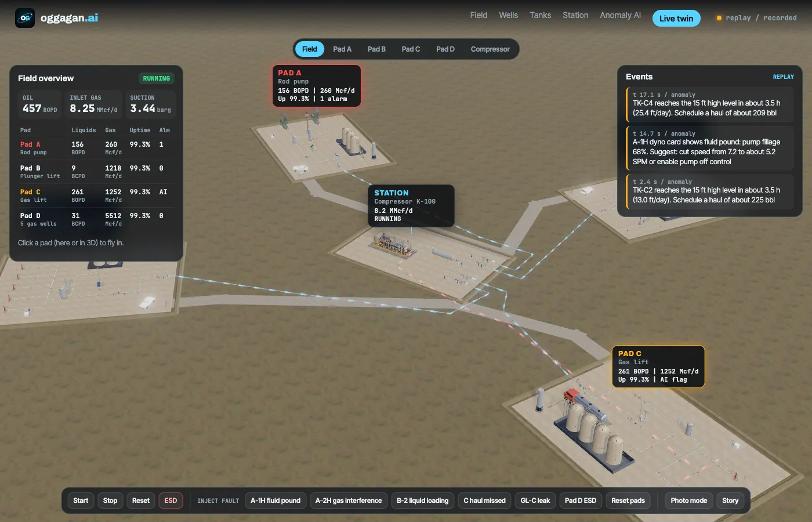Viewport: 812px width, 522px height.
Task: Select the Pad A row in Field overview
Action: pos(96,148)
